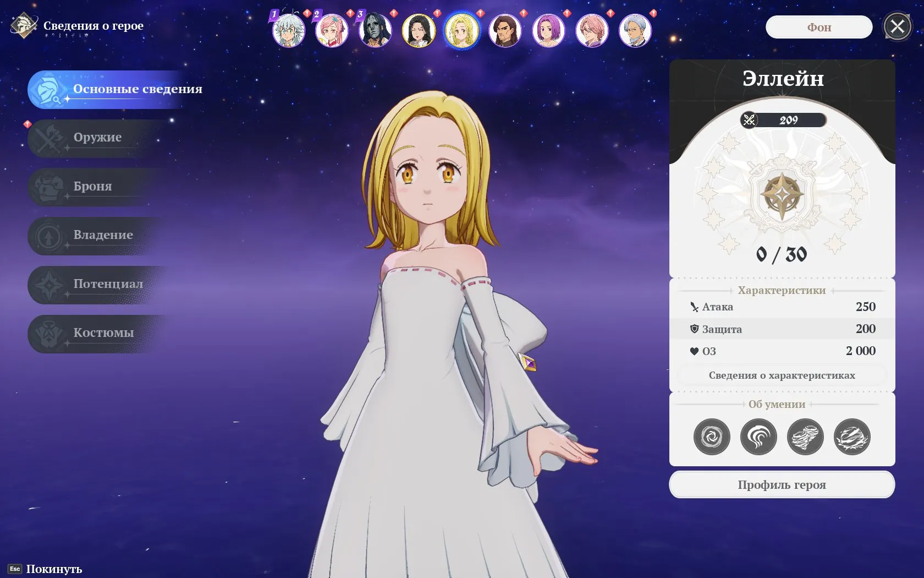Select the Защита stat row
Viewport: 924px width, 578px height.
(x=782, y=329)
